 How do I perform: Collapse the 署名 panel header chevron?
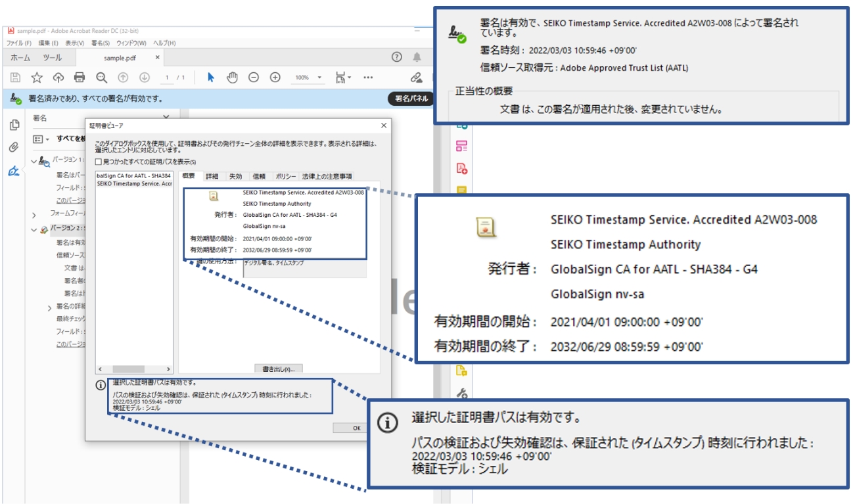click(166, 118)
